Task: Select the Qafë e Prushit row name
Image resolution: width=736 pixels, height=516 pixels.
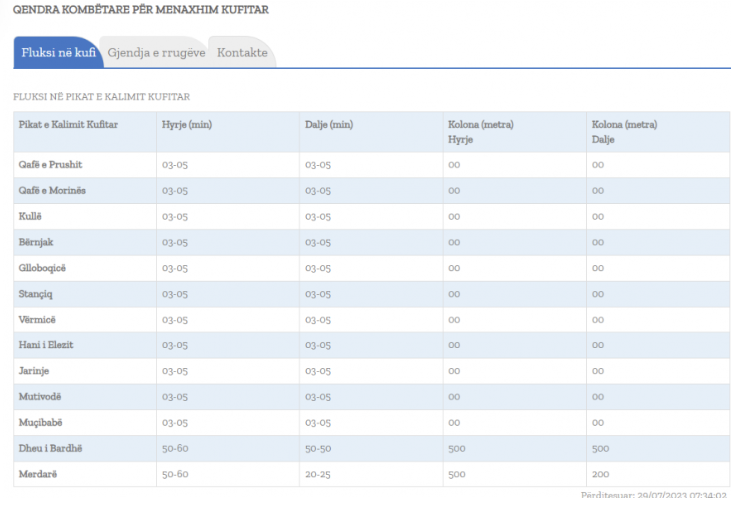Action: click(x=50, y=164)
